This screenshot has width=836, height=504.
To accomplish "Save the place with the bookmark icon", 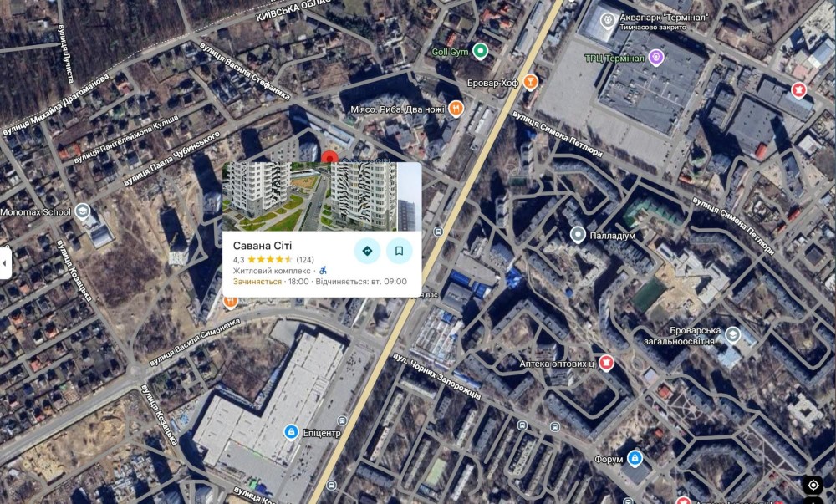I will coord(400,251).
